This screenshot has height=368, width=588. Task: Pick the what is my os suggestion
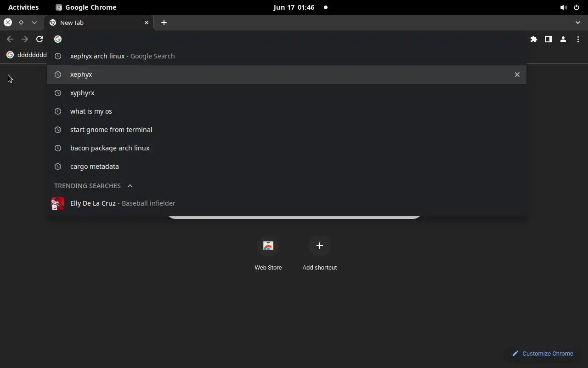click(x=287, y=111)
